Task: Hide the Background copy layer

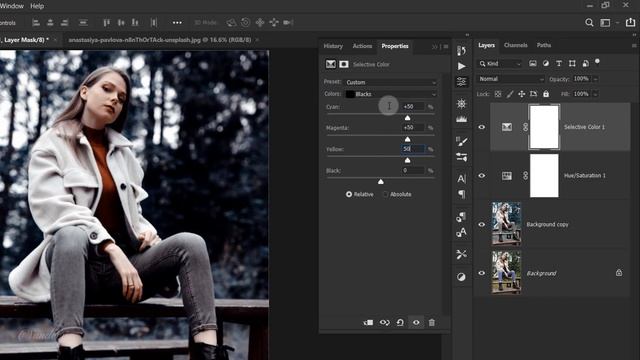Action: pyautogui.click(x=482, y=224)
